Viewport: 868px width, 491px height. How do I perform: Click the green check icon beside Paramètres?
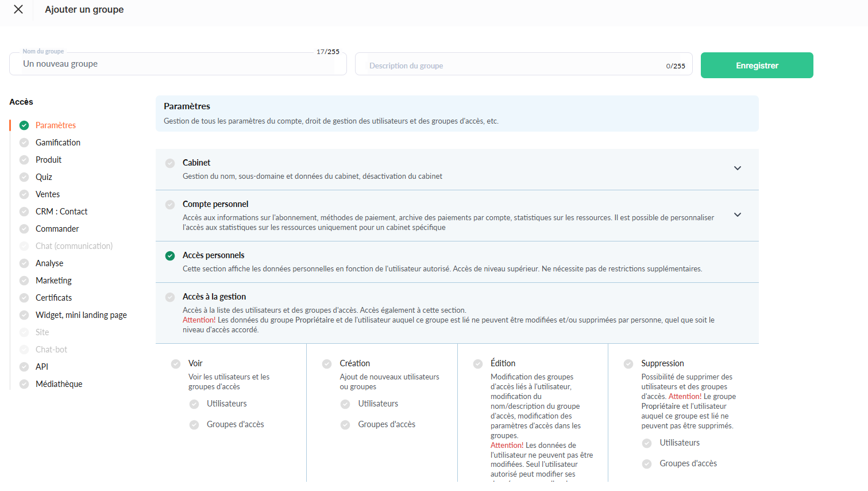pyautogui.click(x=24, y=125)
